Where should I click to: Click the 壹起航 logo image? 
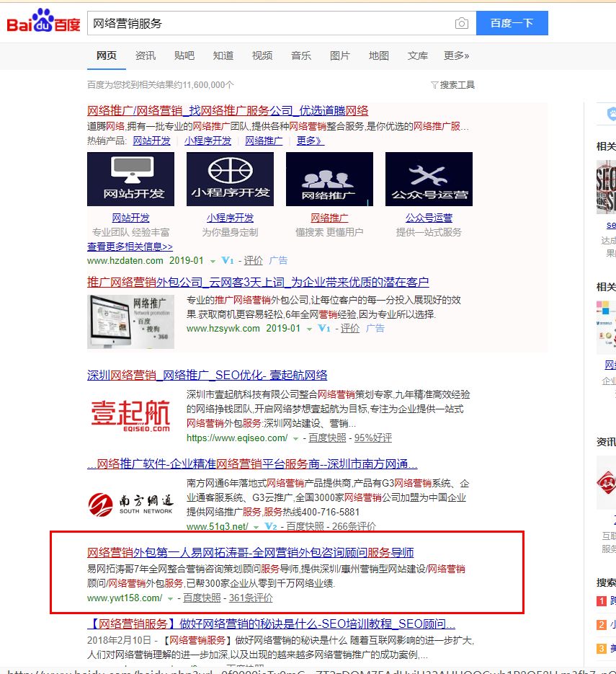pyautogui.click(x=130, y=414)
